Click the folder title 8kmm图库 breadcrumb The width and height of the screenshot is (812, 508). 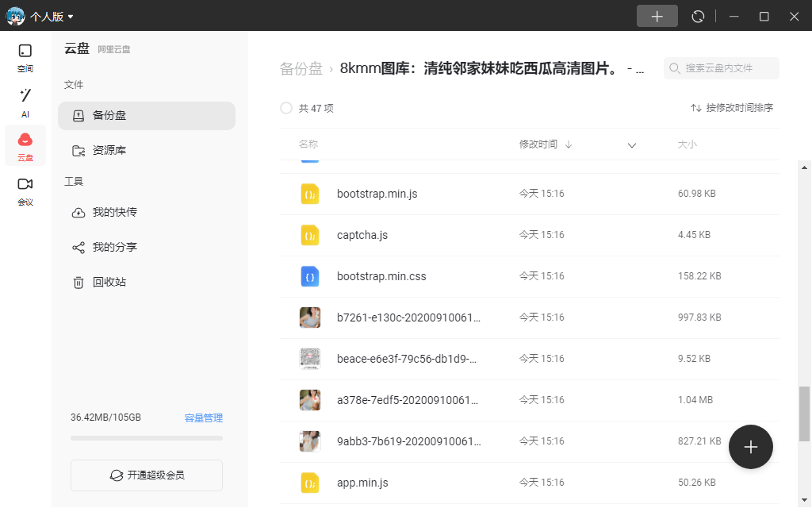(492, 68)
